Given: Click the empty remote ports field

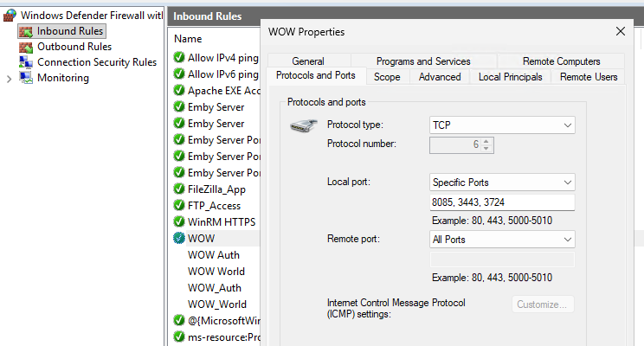Looking at the screenshot, I should (502, 259).
